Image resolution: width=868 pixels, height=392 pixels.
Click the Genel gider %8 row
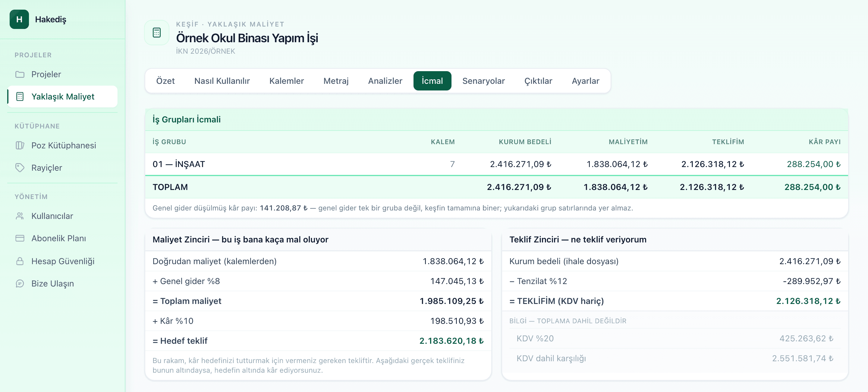click(x=318, y=281)
